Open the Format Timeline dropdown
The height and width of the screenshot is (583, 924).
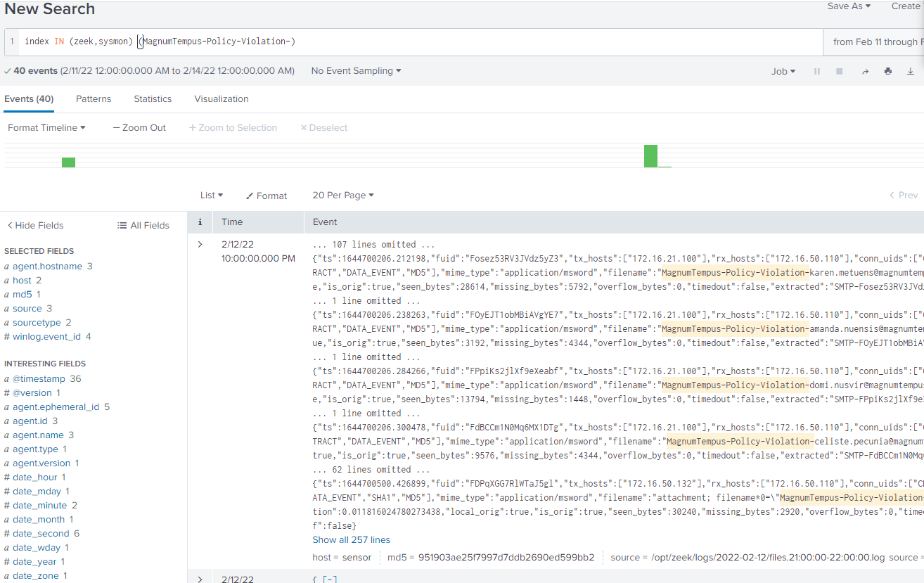tap(46, 128)
